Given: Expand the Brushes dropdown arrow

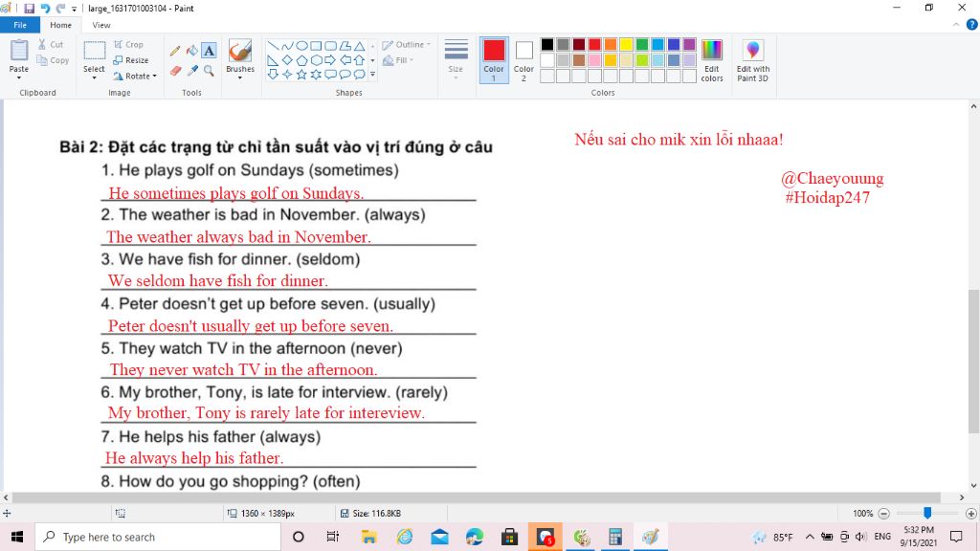Looking at the screenshot, I should coord(240,77).
